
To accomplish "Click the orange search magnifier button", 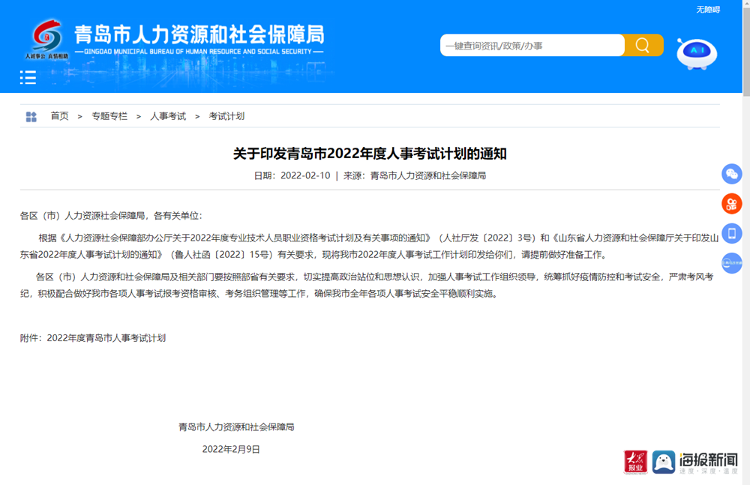I will point(643,45).
